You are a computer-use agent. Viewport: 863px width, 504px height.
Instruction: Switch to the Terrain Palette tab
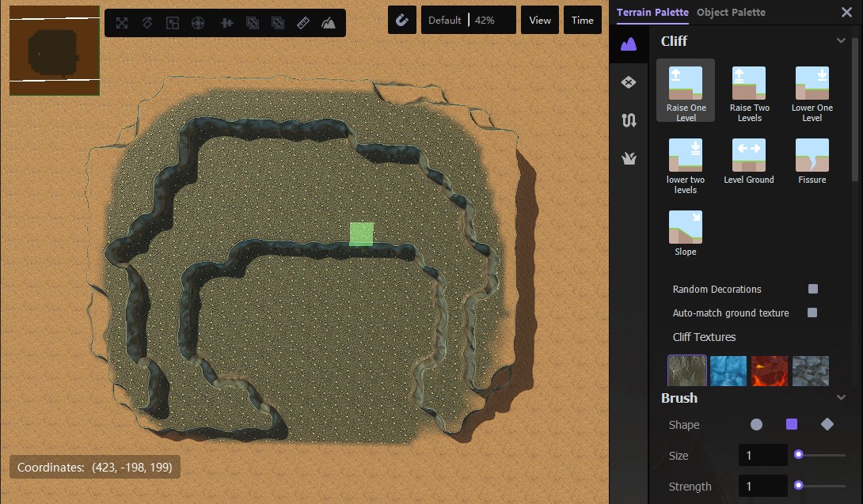pyautogui.click(x=652, y=12)
